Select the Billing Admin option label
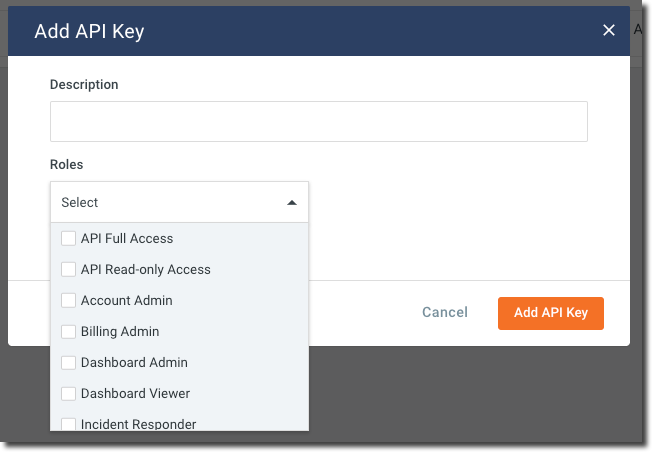652x452 pixels. [120, 331]
